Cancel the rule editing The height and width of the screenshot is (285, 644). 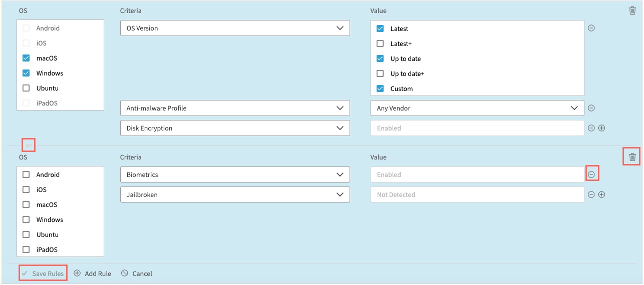[x=137, y=273]
